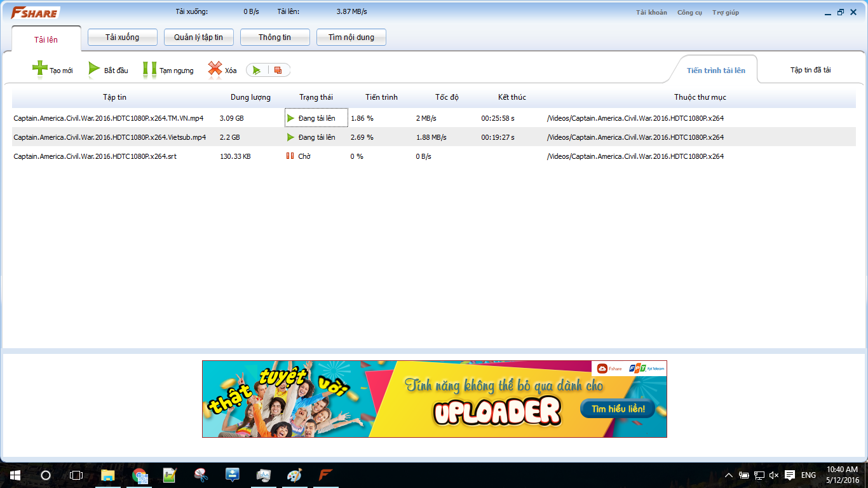Viewport: 868px width, 488px height.
Task: Open the notepad-style editor icon on the taskbar
Action: 170,475
